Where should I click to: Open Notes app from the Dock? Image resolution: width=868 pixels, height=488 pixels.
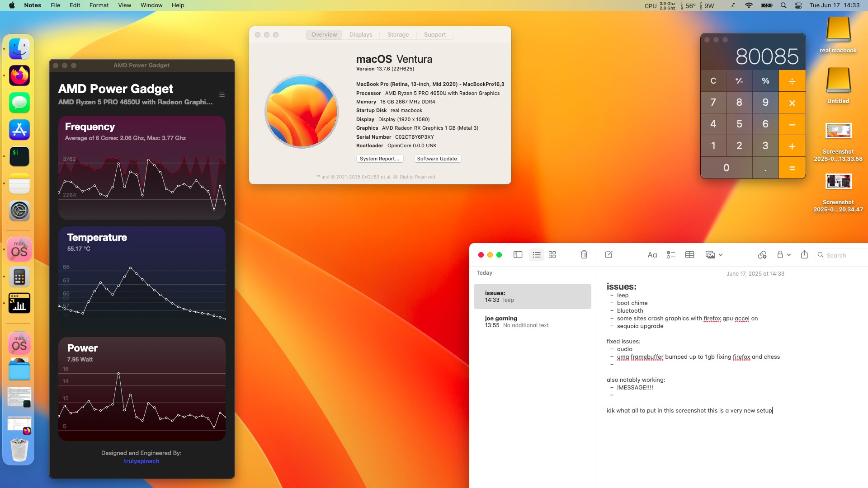coord(19,183)
